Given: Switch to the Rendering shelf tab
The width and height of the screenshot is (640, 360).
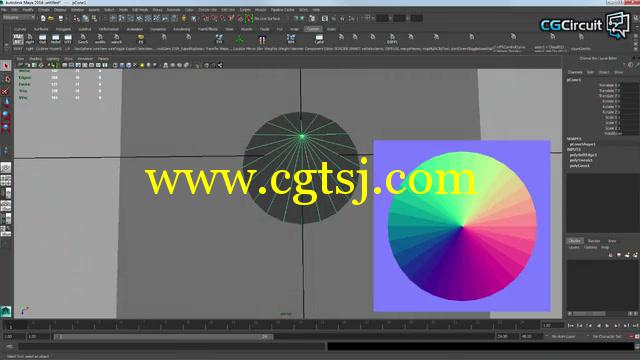Looking at the screenshot, I should (182, 29).
